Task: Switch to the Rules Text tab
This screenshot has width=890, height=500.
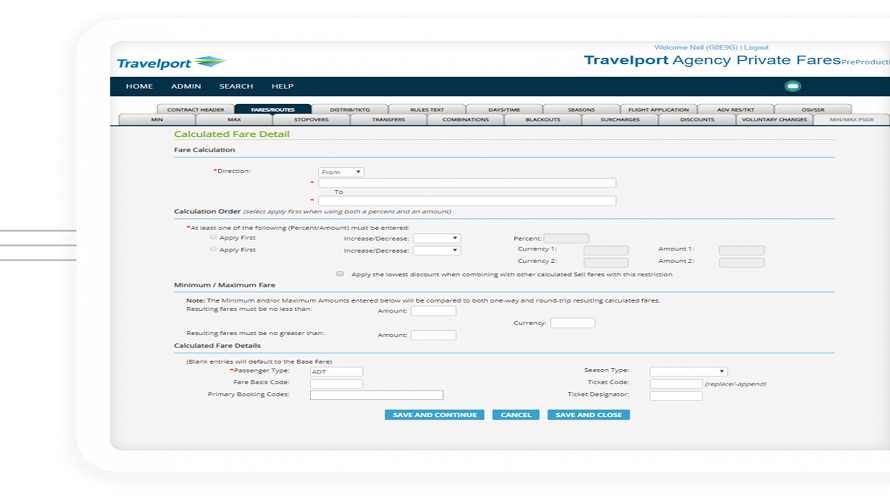Action: [427, 110]
